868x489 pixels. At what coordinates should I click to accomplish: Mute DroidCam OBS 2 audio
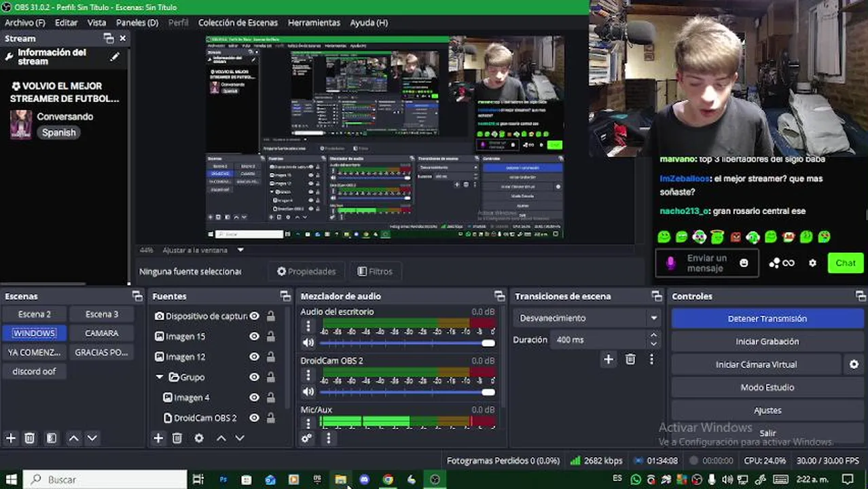(x=308, y=392)
